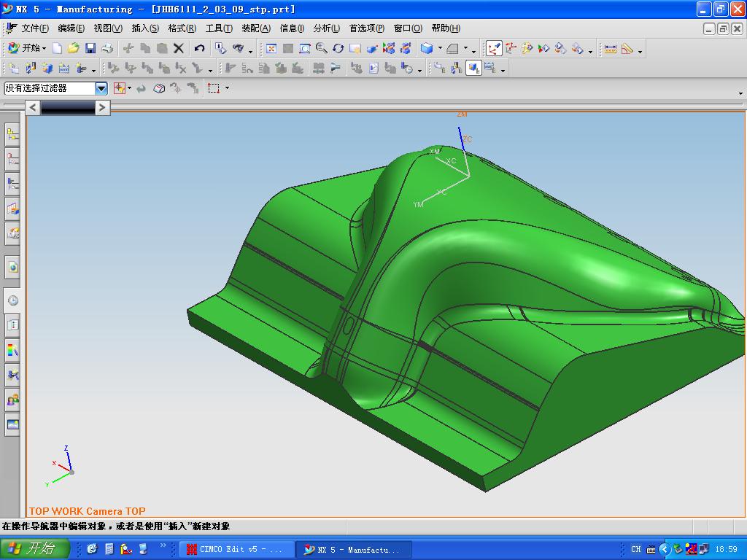Toggle the WCS display icon
Viewport: 747px width, 560px height.
tap(494, 49)
